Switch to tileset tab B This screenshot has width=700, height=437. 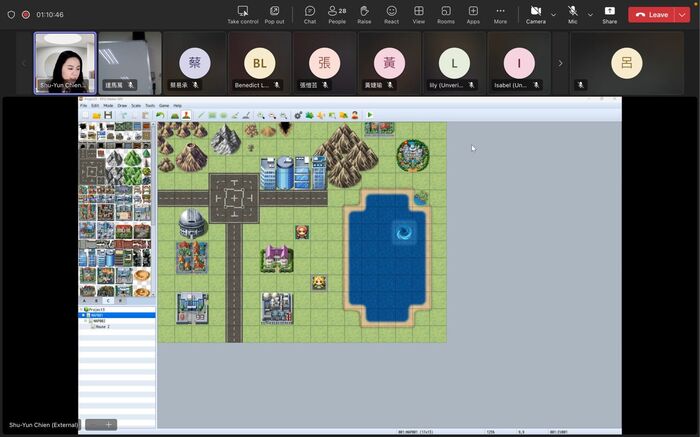coord(96,301)
